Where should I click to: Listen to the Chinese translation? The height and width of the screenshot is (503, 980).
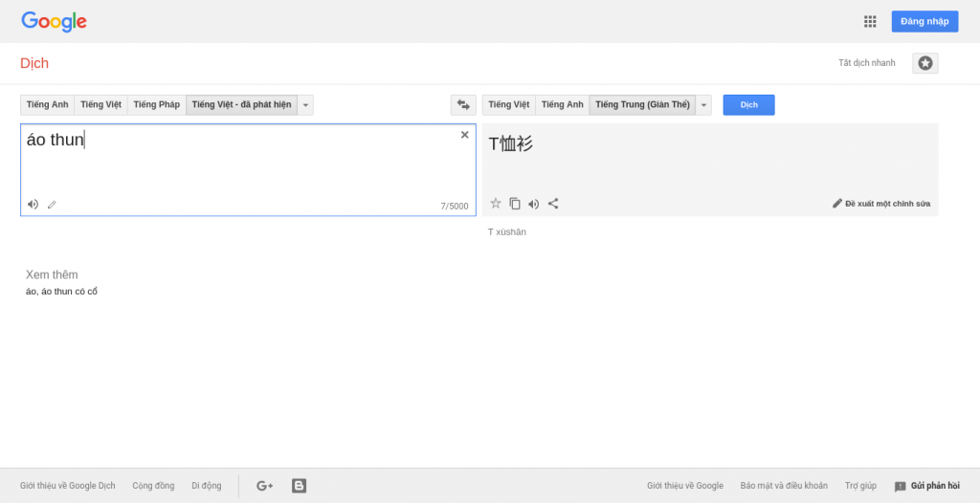534,204
